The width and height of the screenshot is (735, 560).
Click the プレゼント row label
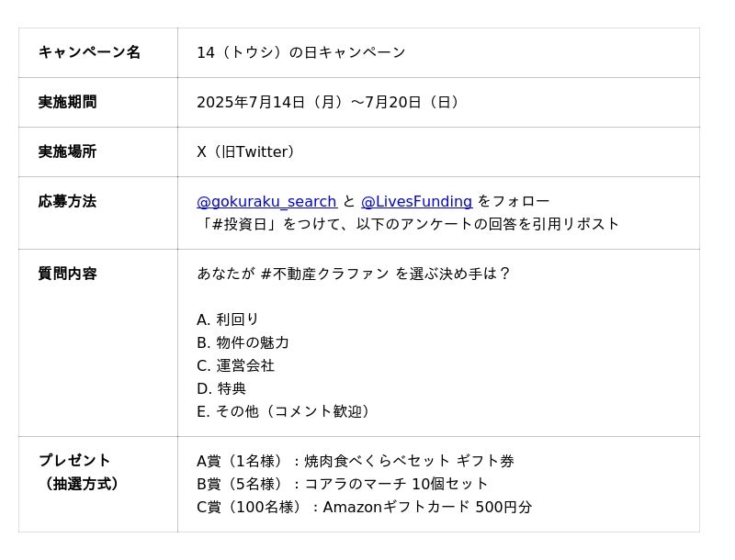(74, 460)
